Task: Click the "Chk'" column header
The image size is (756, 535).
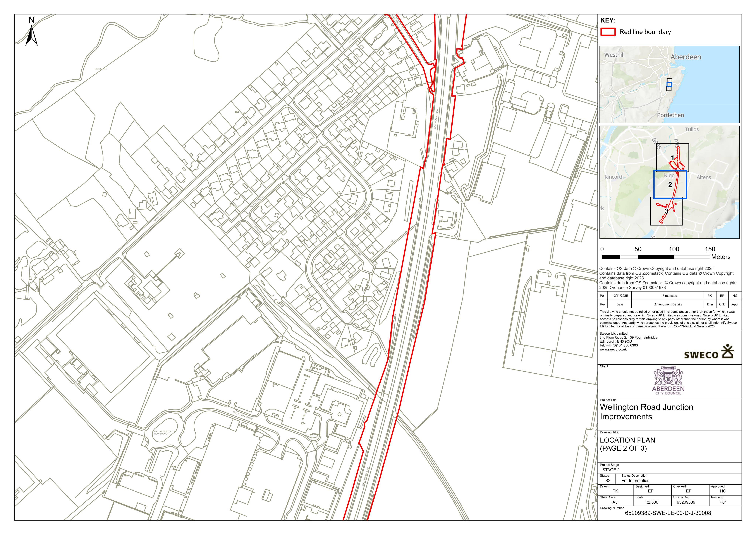Action: click(722, 304)
